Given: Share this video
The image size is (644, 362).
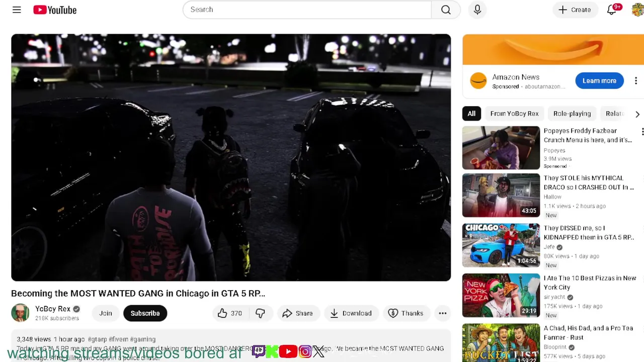Looking at the screenshot, I should (x=297, y=313).
